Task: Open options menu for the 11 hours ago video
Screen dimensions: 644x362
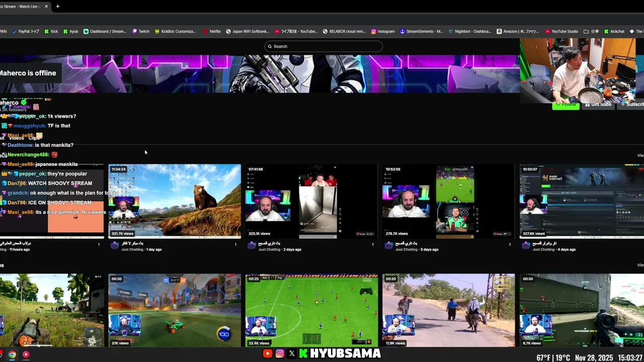Action: pos(99,244)
